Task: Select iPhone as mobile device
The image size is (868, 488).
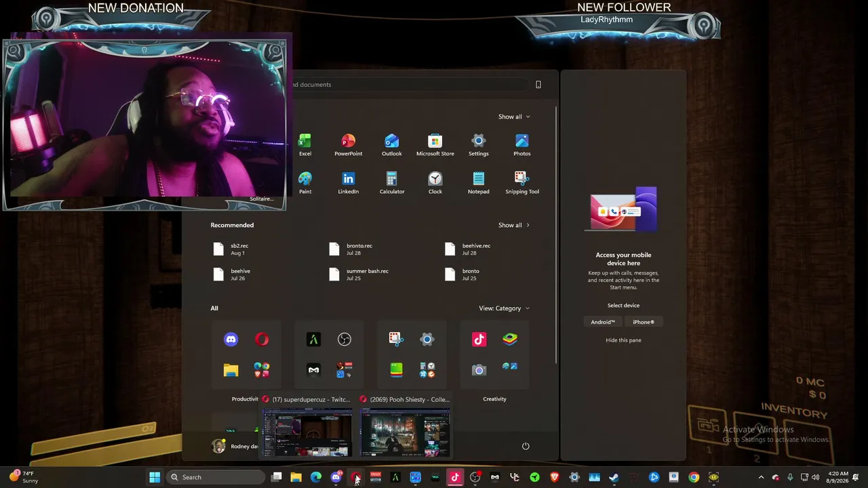Action: 644,322
